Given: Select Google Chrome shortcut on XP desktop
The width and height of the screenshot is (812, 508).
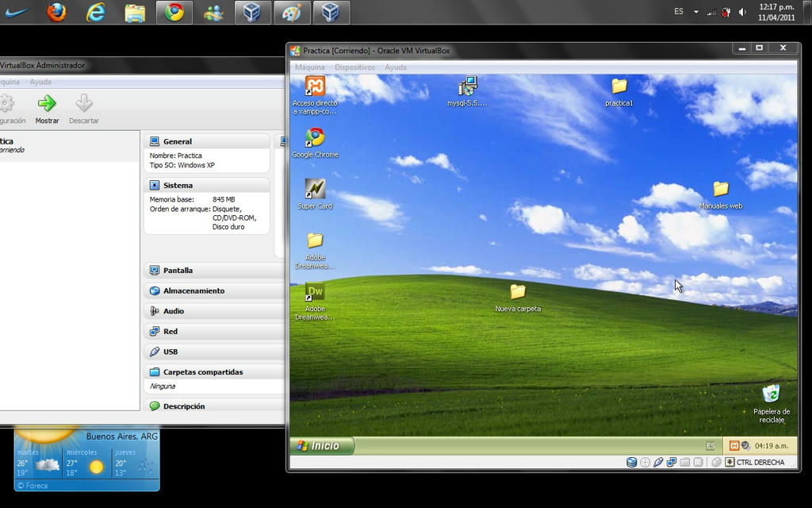Looking at the screenshot, I should (315, 143).
